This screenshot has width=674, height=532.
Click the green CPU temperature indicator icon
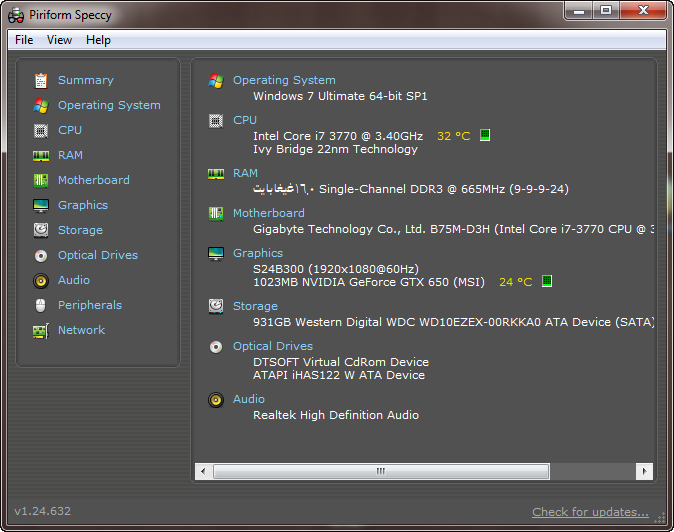coord(485,135)
